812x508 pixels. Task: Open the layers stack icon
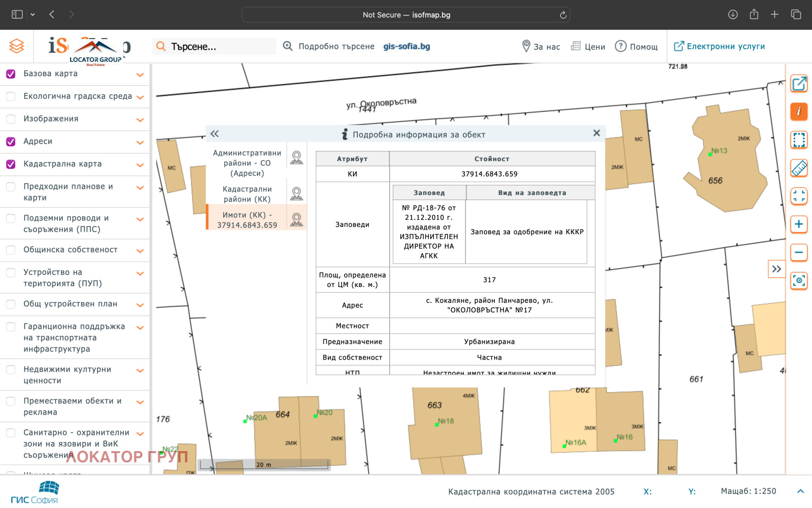coord(17,46)
